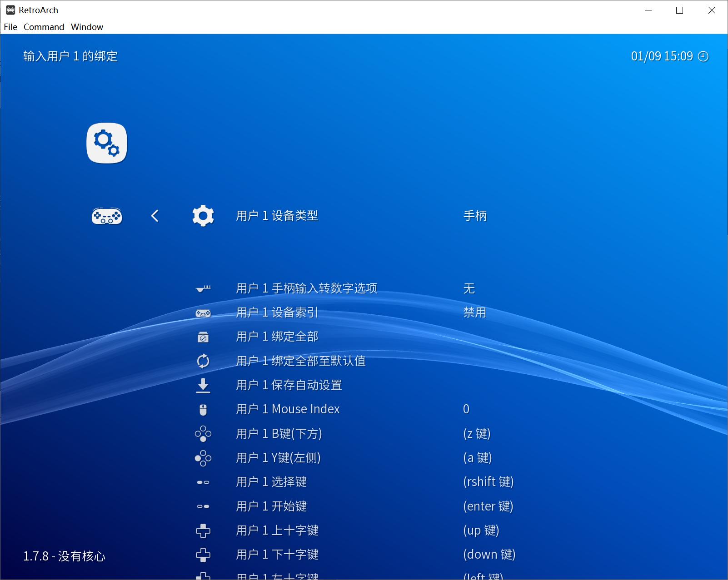Screen dimensions: 728x580
Task: Select 用户 1 保存自动设置
Action: pos(289,385)
